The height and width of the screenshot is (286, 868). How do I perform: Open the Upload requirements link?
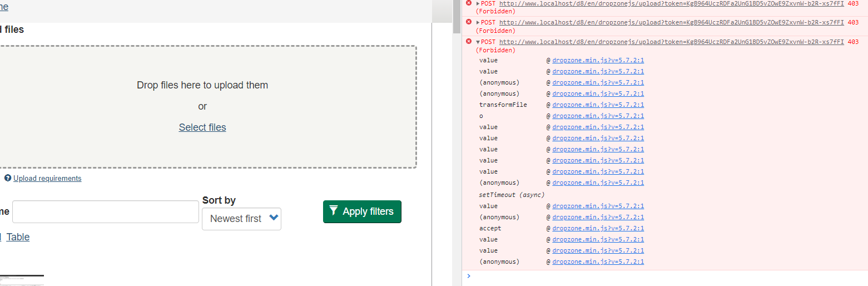(47, 179)
